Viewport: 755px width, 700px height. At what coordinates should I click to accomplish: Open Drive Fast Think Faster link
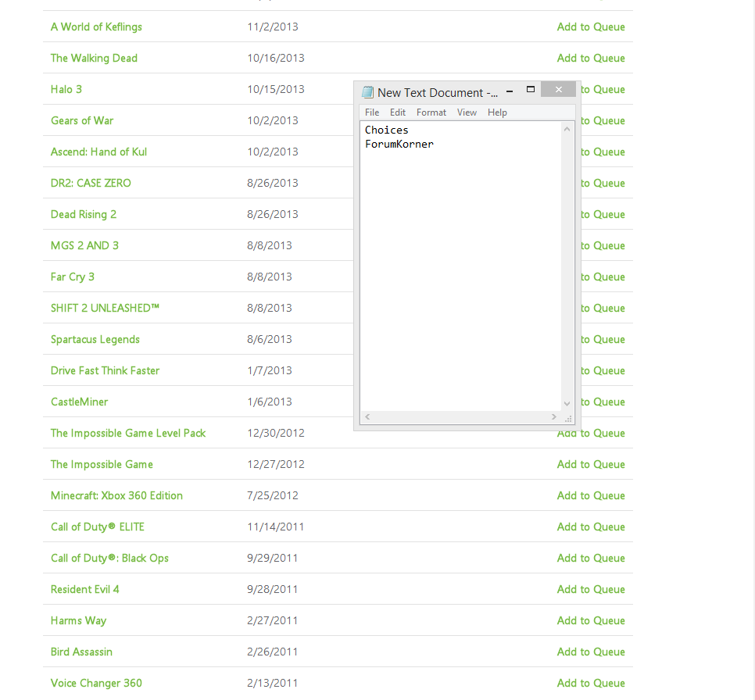[105, 370]
